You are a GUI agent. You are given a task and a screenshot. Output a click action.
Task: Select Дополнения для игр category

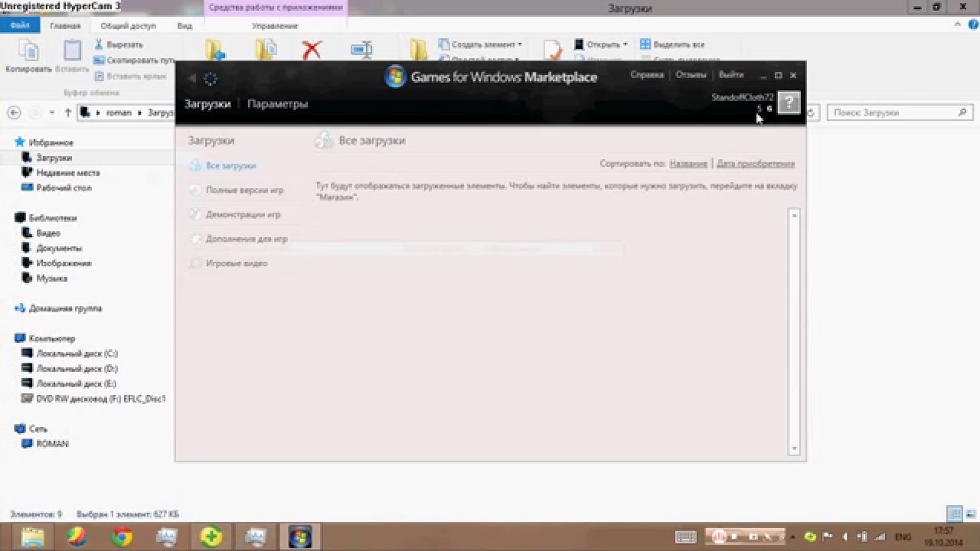247,239
